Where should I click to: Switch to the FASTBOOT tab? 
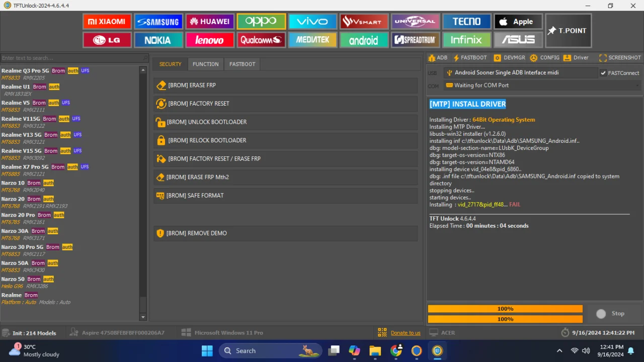[x=242, y=64]
